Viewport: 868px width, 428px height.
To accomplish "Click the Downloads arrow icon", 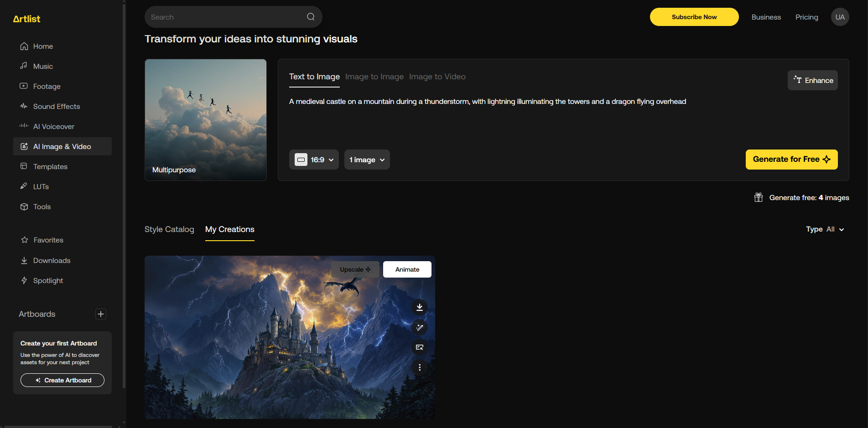I will point(24,260).
